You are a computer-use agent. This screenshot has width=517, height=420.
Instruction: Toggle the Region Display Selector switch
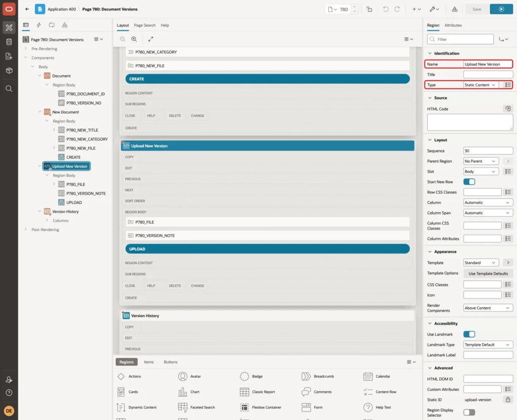tap(469, 412)
